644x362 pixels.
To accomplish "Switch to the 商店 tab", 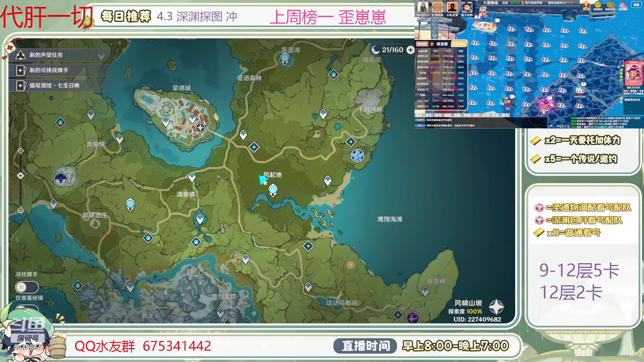I will click(448, 115).
